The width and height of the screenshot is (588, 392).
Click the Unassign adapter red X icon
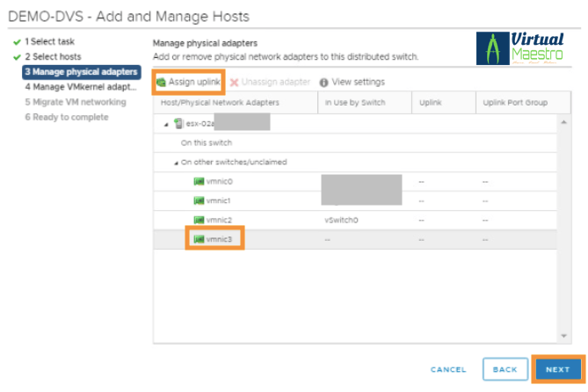coord(234,82)
